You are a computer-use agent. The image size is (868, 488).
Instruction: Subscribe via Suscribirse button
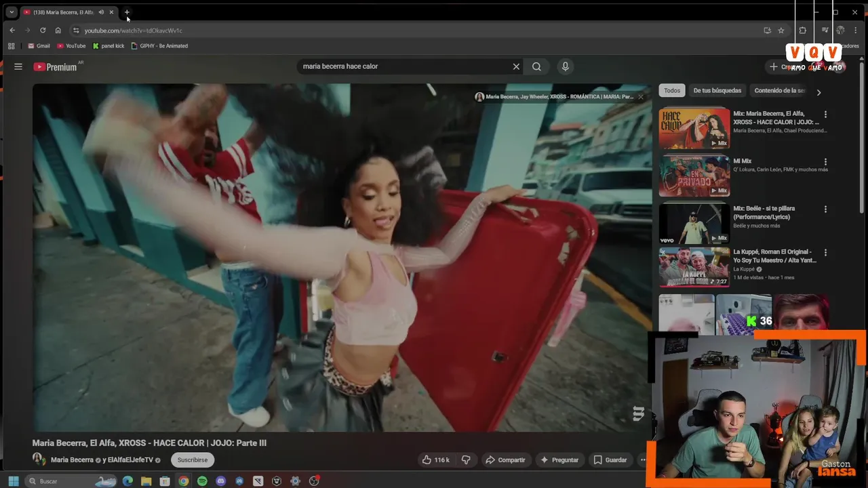click(x=193, y=460)
